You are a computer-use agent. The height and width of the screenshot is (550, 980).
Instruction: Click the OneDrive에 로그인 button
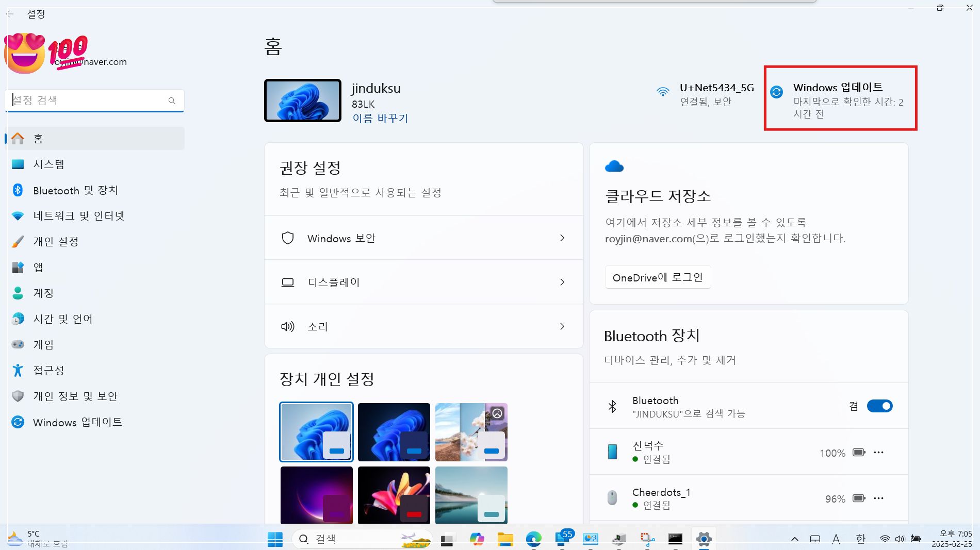click(x=658, y=277)
